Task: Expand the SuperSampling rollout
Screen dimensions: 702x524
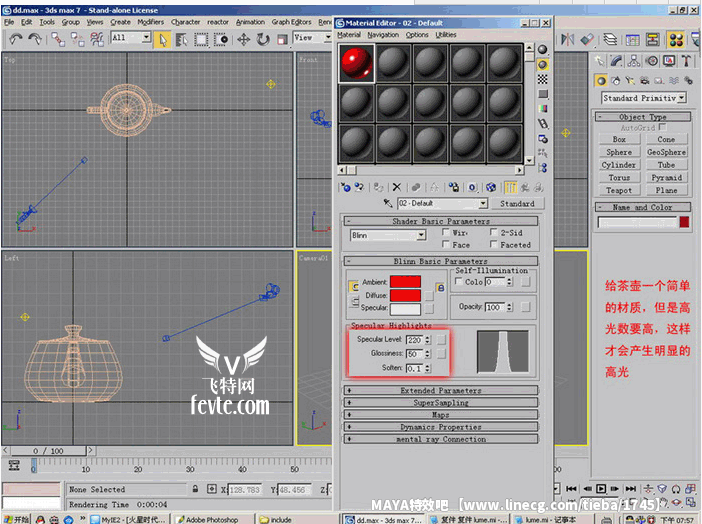Action: [441, 403]
